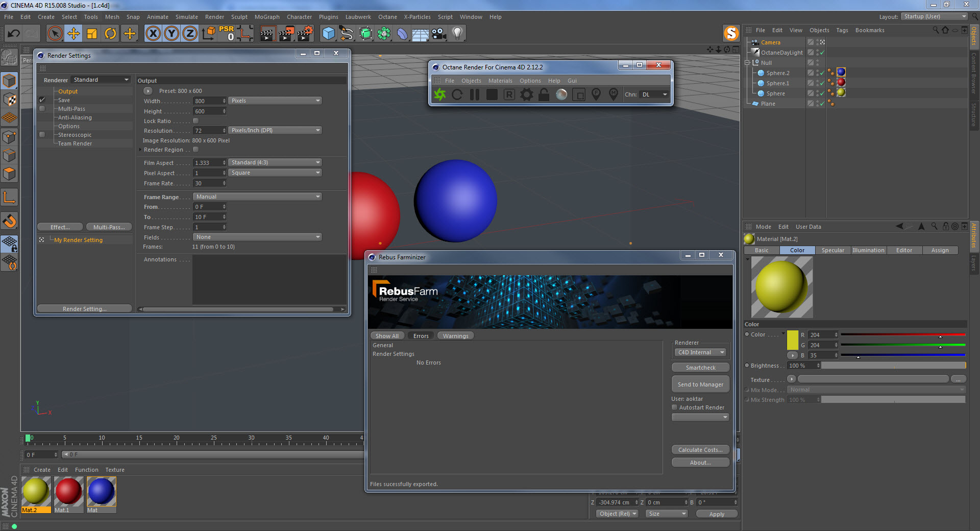Image resolution: width=980 pixels, height=531 pixels.
Task: Toggle the Save checkbox in Render Settings
Action: click(42, 100)
